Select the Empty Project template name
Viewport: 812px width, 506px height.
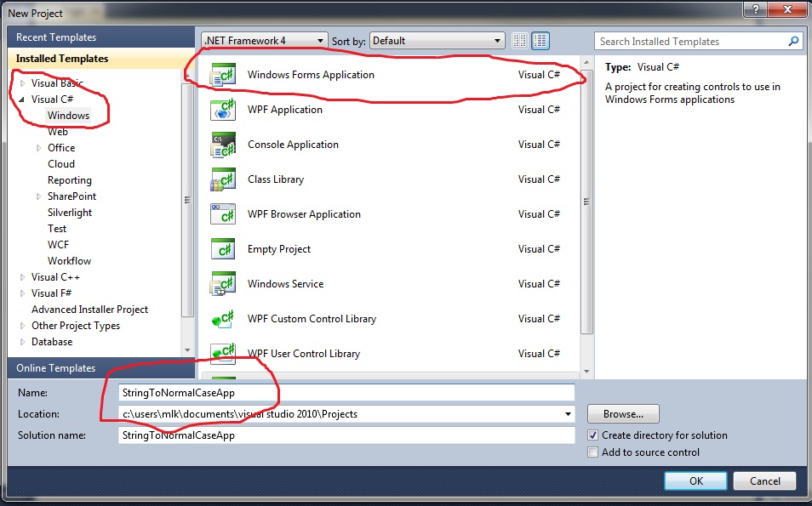click(x=279, y=249)
